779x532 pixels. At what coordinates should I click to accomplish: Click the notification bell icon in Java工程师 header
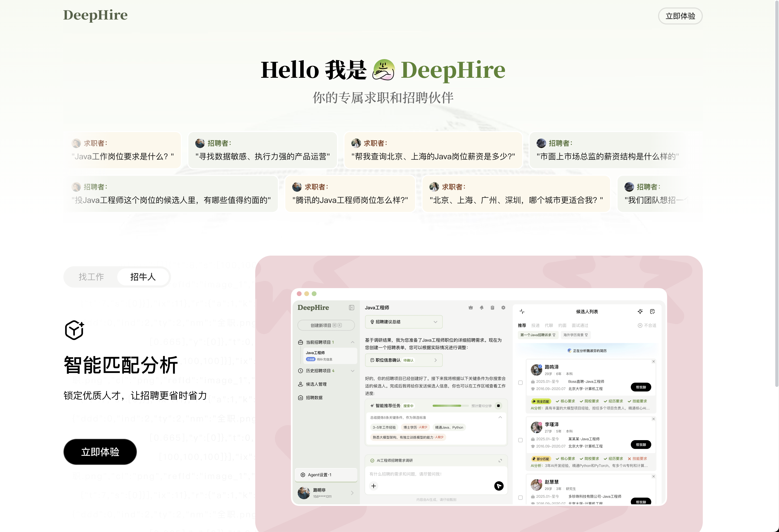click(x=481, y=308)
